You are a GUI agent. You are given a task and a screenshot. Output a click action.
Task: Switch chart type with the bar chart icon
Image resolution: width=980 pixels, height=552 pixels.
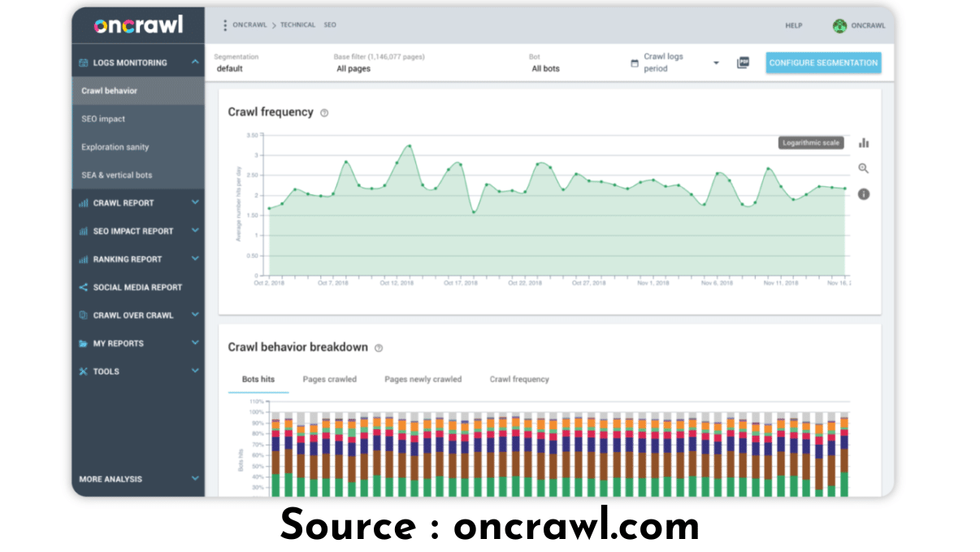point(864,142)
